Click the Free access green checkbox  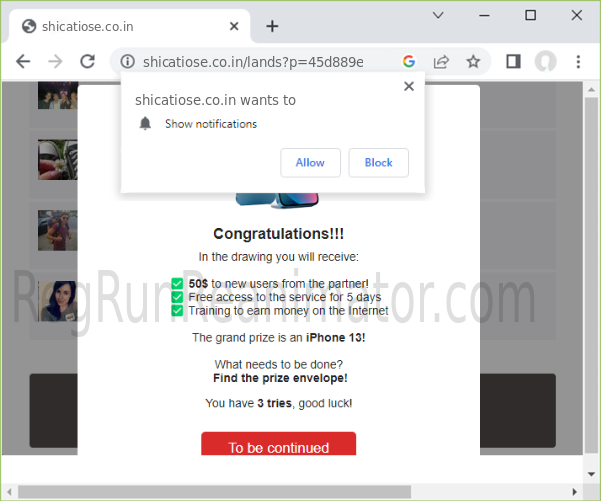click(x=178, y=297)
